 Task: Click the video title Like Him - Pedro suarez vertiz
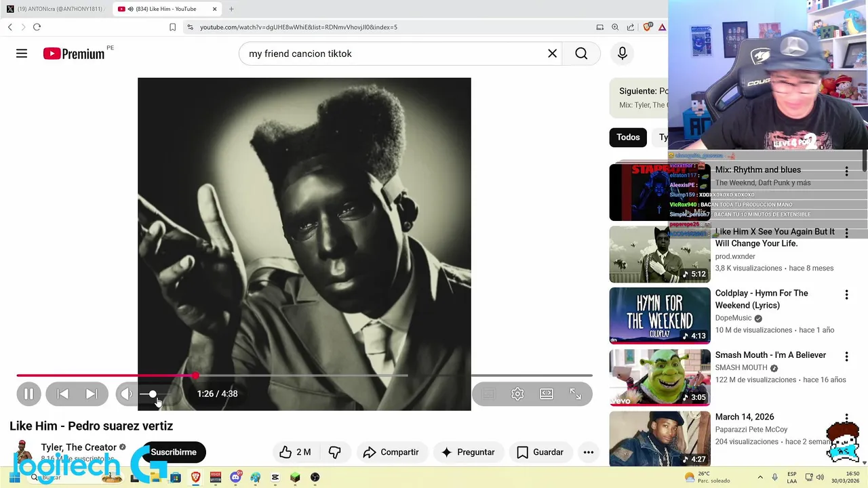[91, 426]
